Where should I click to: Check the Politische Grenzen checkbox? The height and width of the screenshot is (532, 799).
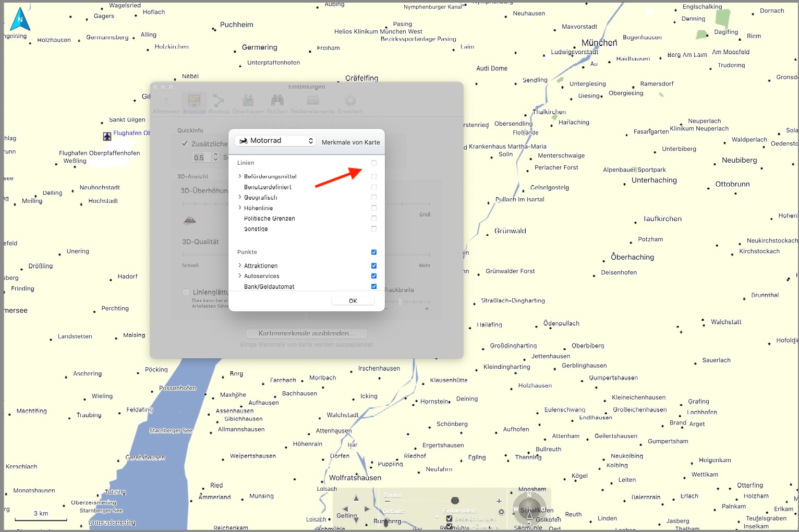(374, 219)
